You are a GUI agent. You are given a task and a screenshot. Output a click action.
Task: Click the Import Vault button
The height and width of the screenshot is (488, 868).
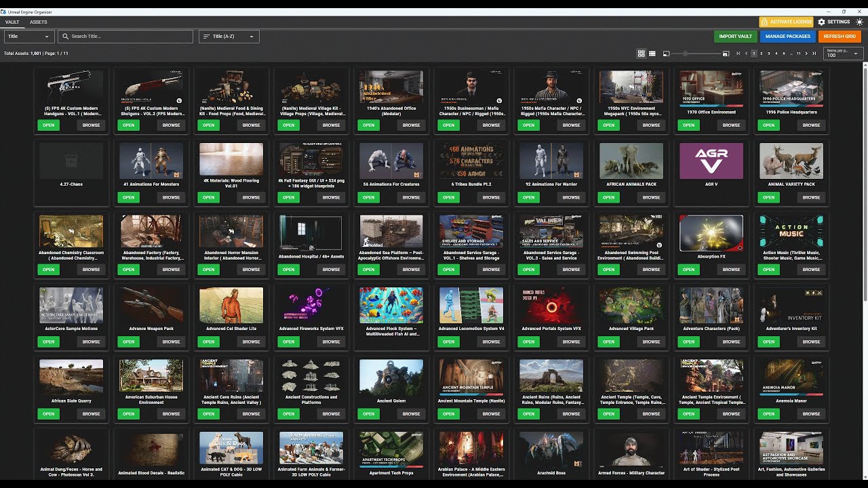pyautogui.click(x=735, y=37)
